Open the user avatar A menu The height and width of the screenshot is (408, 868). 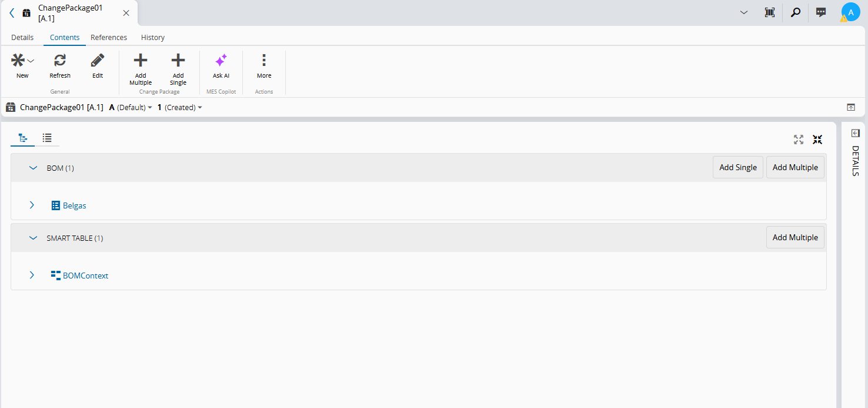click(850, 12)
